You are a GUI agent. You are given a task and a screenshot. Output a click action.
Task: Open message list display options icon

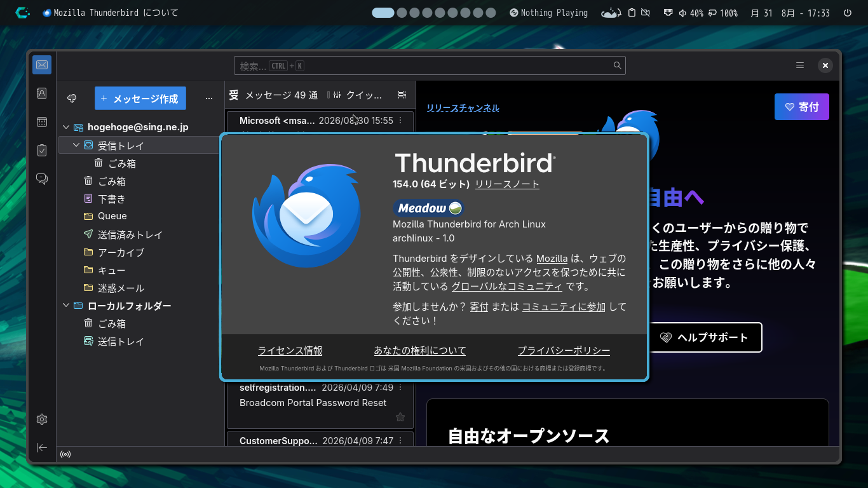point(402,95)
